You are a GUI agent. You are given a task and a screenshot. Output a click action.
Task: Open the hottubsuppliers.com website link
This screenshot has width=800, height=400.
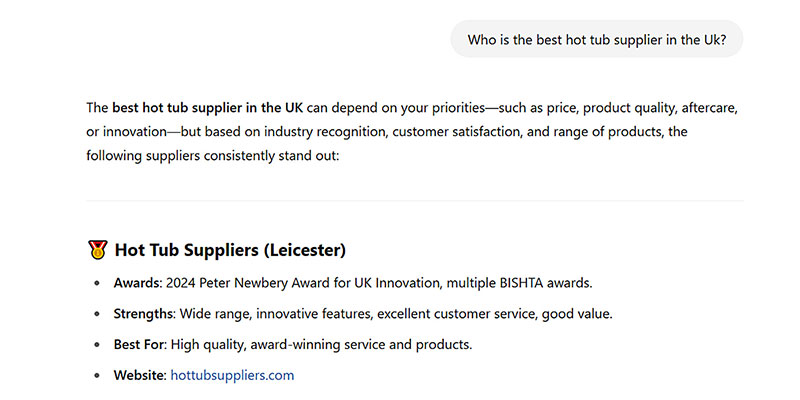(x=232, y=375)
